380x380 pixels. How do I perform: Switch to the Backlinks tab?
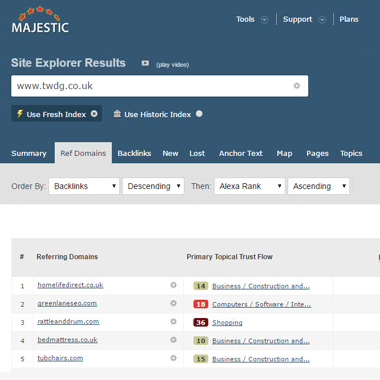(134, 153)
